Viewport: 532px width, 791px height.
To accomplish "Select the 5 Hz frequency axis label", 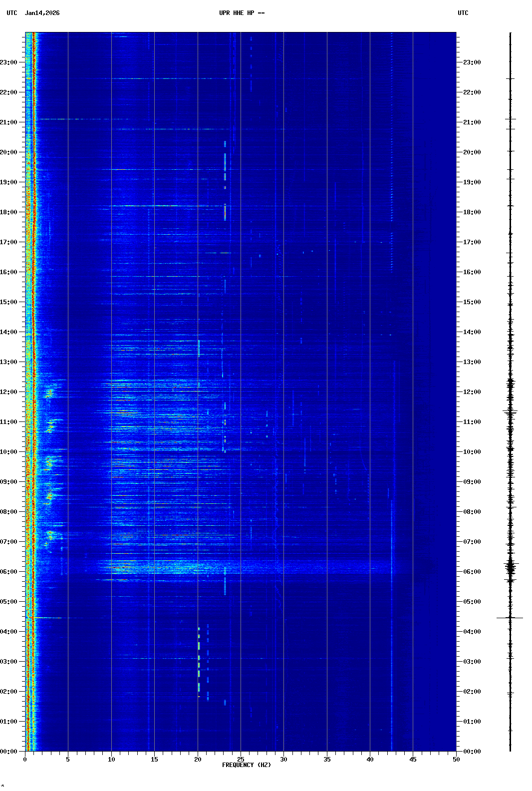I will [68, 759].
